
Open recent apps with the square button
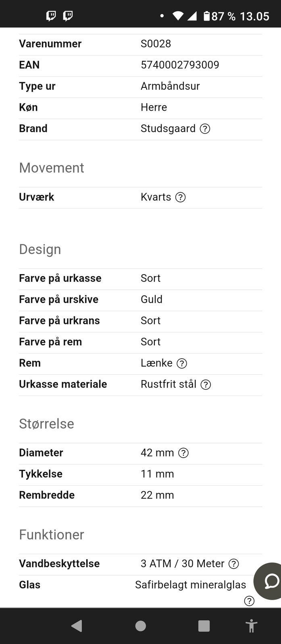click(x=204, y=626)
